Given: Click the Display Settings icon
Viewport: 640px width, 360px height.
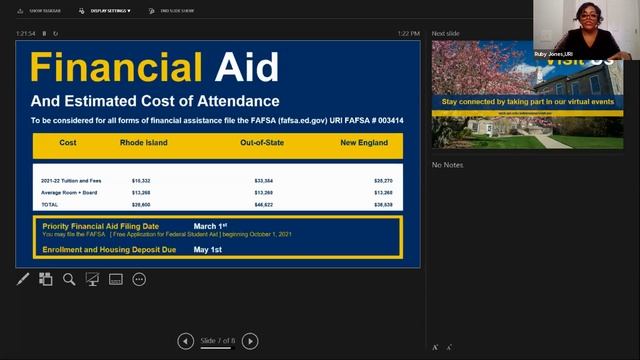Looking at the screenshot, I should pyautogui.click(x=82, y=11).
